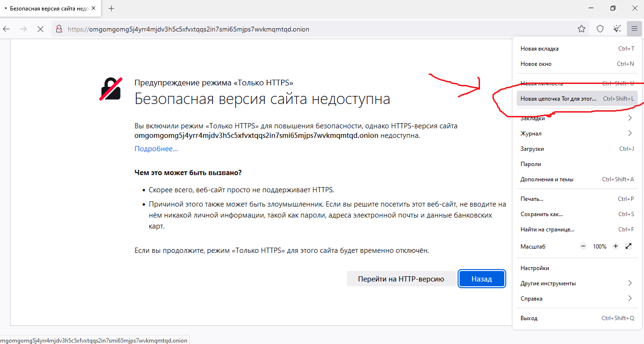Maximize the browser window
Image resolution: width=644 pixels, height=344 pixels.
tap(613, 8)
